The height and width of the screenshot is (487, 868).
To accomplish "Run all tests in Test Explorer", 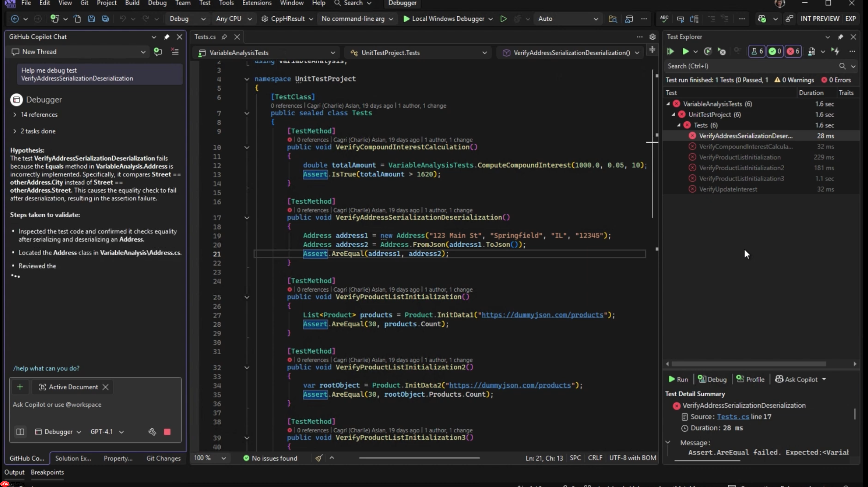I will [x=670, y=51].
